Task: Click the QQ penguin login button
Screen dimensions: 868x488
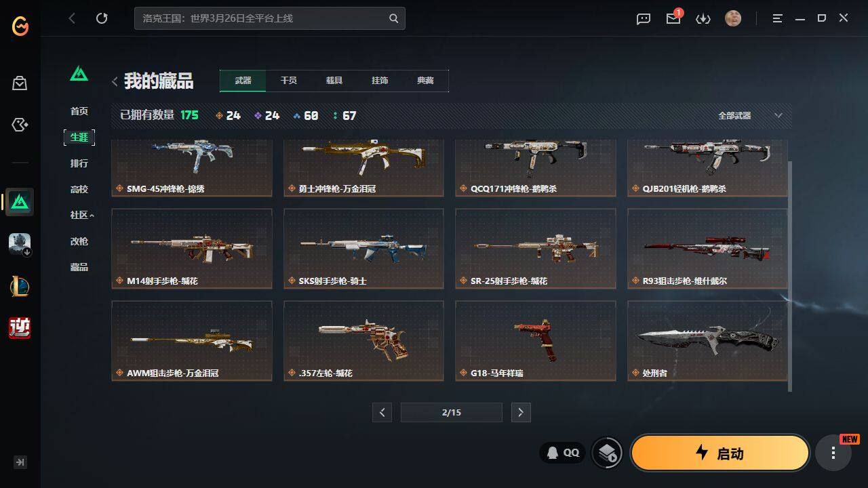Action: (563, 453)
